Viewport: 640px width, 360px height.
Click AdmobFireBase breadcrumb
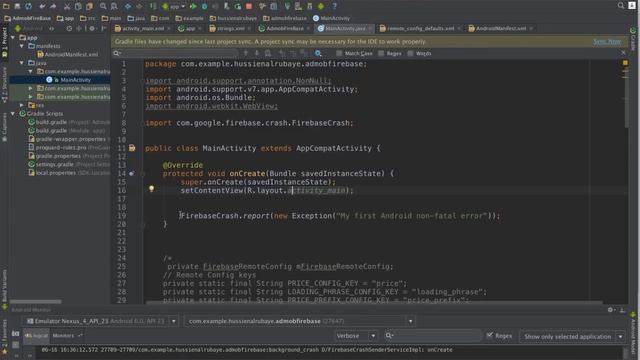pos(27,18)
